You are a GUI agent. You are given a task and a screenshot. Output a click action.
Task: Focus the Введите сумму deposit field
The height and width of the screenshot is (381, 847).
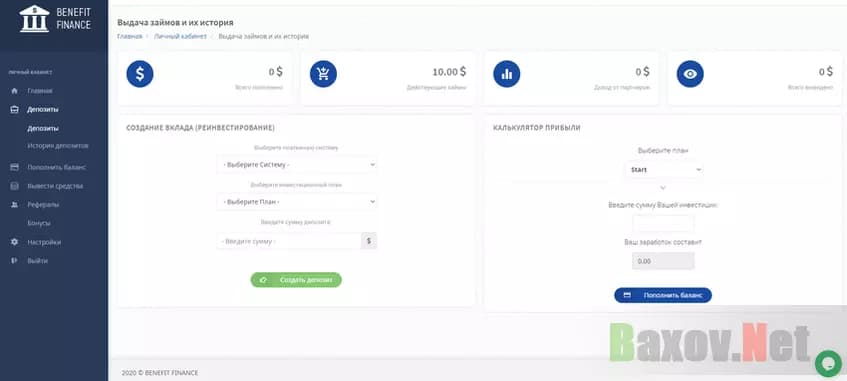click(288, 241)
